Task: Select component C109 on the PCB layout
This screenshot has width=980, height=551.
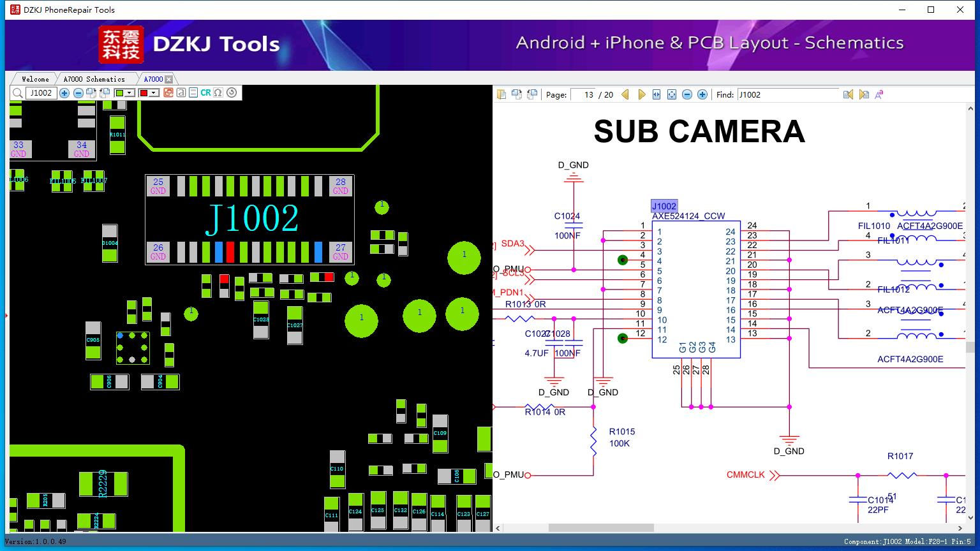Action: pyautogui.click(x=440, y=433)
